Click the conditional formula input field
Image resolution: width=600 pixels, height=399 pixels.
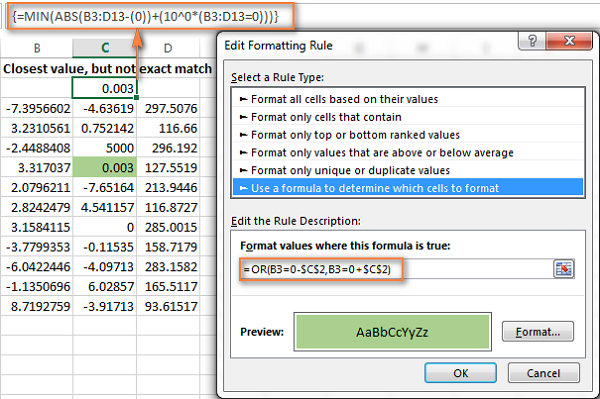tap(396, 269)
